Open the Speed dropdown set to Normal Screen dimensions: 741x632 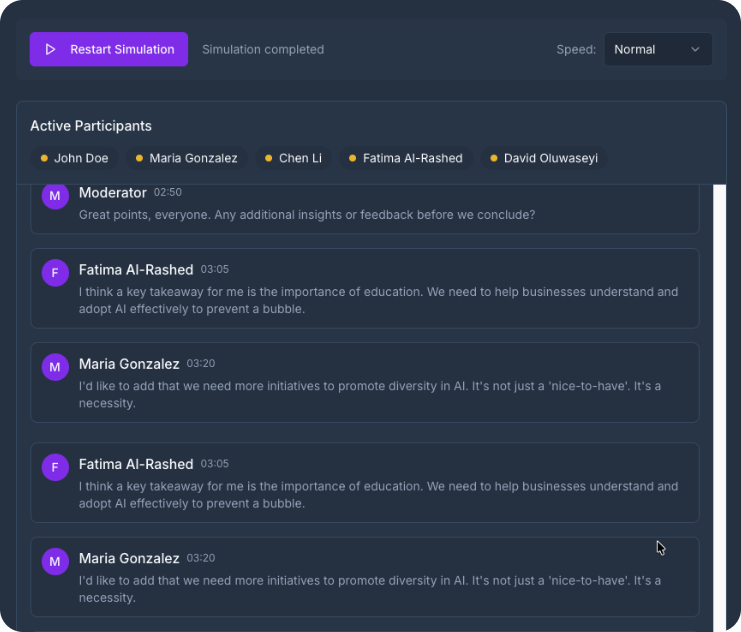coord(657,49)
